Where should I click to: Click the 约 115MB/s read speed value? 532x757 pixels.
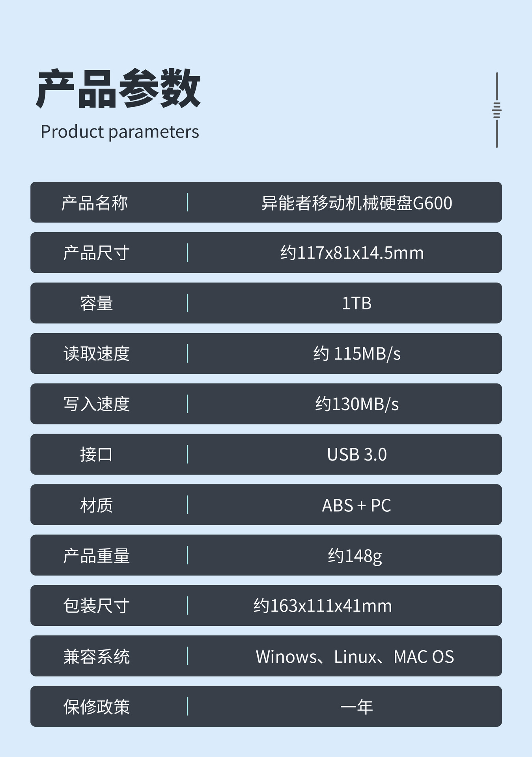pyautogui.click(x=357, y=354)
